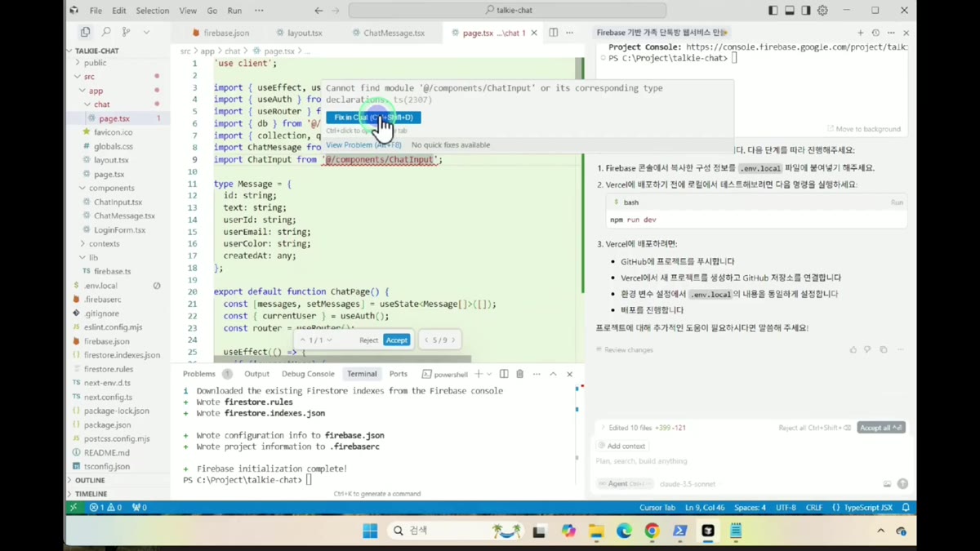Open the Source Control view icon
This screenshot has width=980, height=551.
click(x=126, y=32)
